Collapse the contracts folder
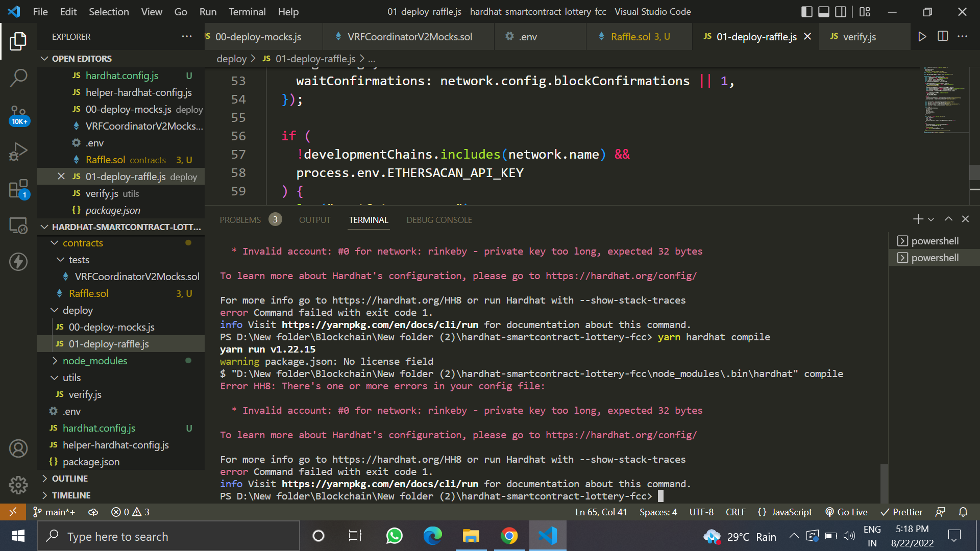The width and height of the screenshot is (980, 551). click(120, 243)
